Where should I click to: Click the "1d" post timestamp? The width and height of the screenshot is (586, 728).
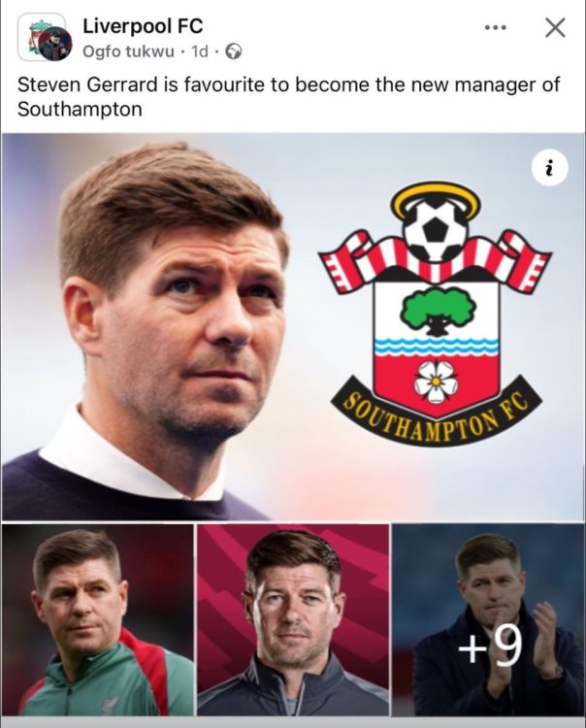200,51
